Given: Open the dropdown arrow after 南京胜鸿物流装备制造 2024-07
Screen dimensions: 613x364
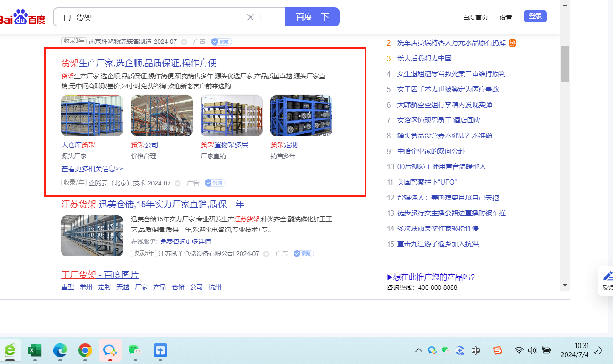Looking at the screenshot, I should [184, 41].
